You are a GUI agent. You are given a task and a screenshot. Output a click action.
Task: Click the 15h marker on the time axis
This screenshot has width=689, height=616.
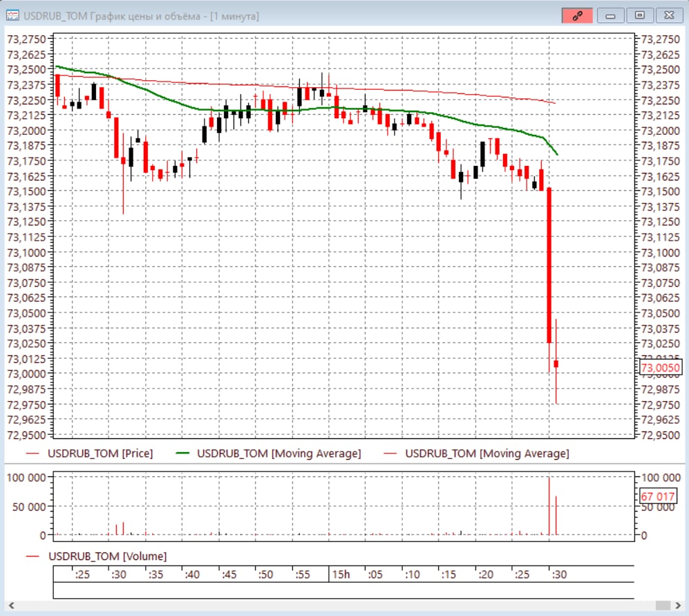pyautogui.click(x=341, y=575)
